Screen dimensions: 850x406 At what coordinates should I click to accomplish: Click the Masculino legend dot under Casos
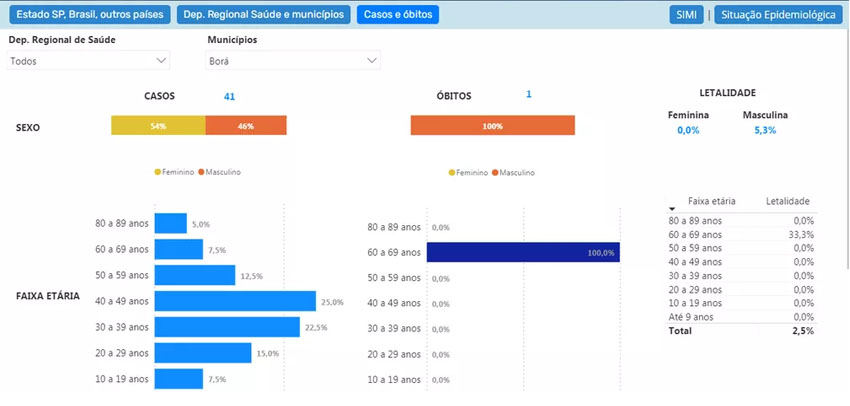pos(201,172)
